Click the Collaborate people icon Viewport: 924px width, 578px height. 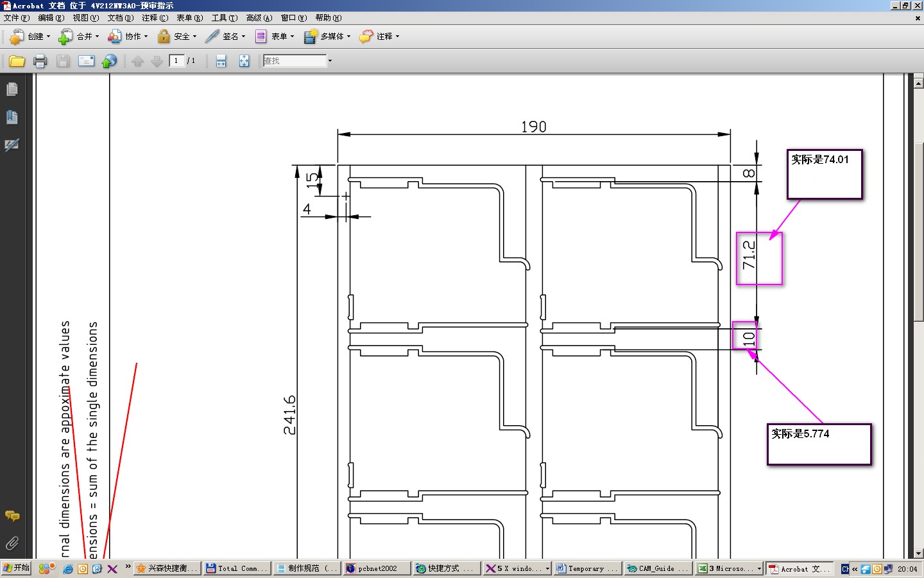114,37
